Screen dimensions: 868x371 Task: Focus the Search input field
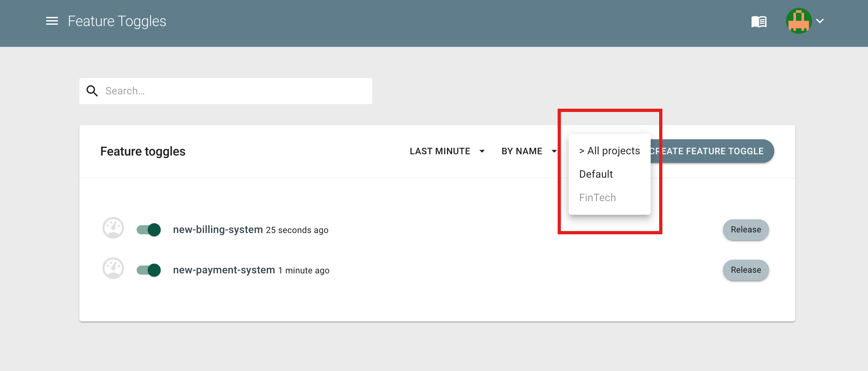[x=226, y=91]
